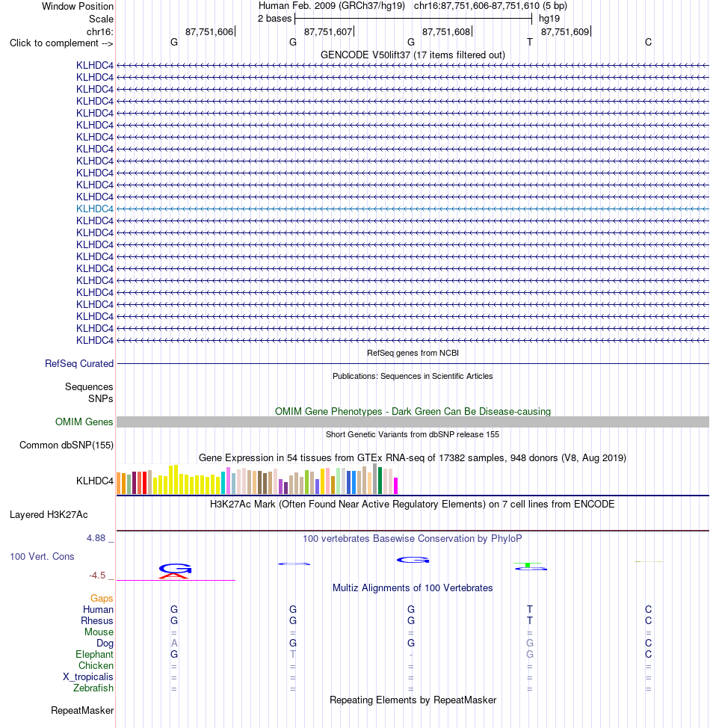Click the -4.5 lower scale value
This screenshot has width=710, height=728.
tap(97, 576)
